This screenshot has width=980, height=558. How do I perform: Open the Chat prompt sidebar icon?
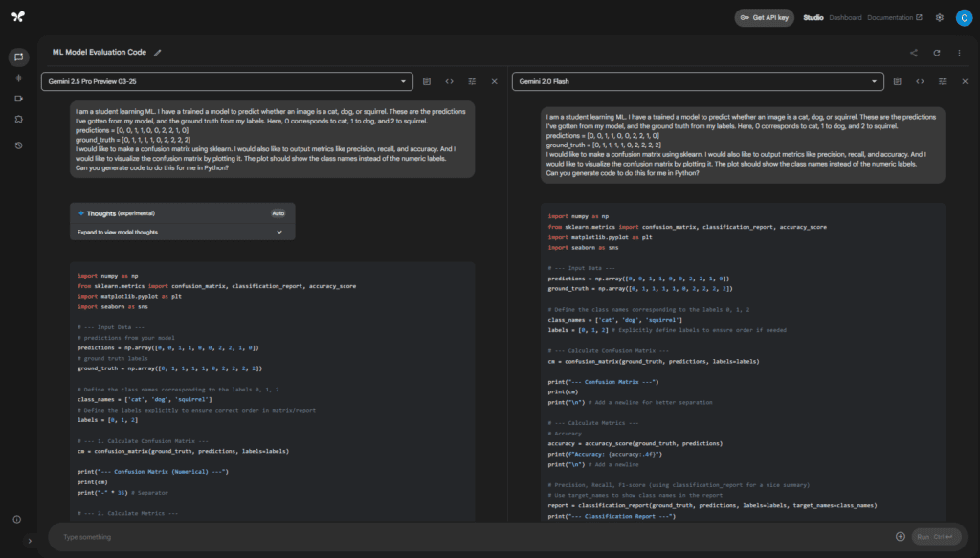(x=19, y=56)
